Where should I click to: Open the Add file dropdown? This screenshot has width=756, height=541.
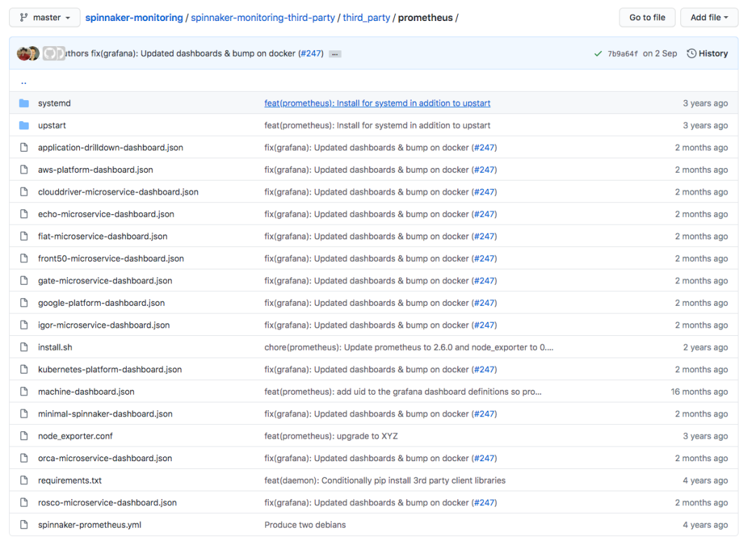point(708,17)
